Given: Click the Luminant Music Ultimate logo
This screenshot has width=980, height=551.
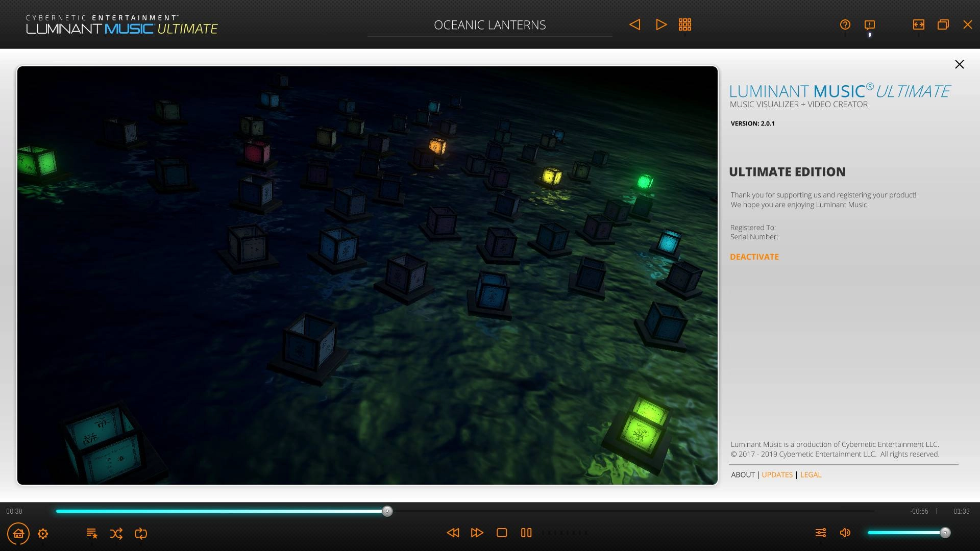Looking at the screenshot, I should tap(122, 24).
